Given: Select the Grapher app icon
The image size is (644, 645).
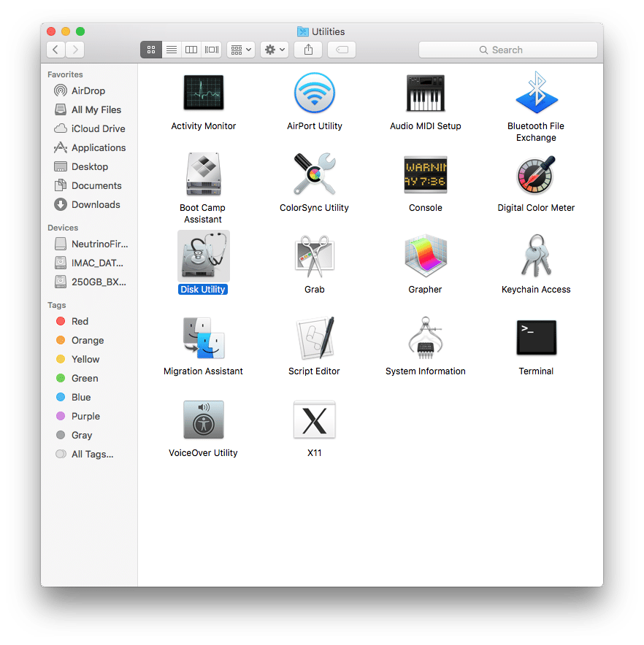Looking at the screenshot, I should point(425,257).
